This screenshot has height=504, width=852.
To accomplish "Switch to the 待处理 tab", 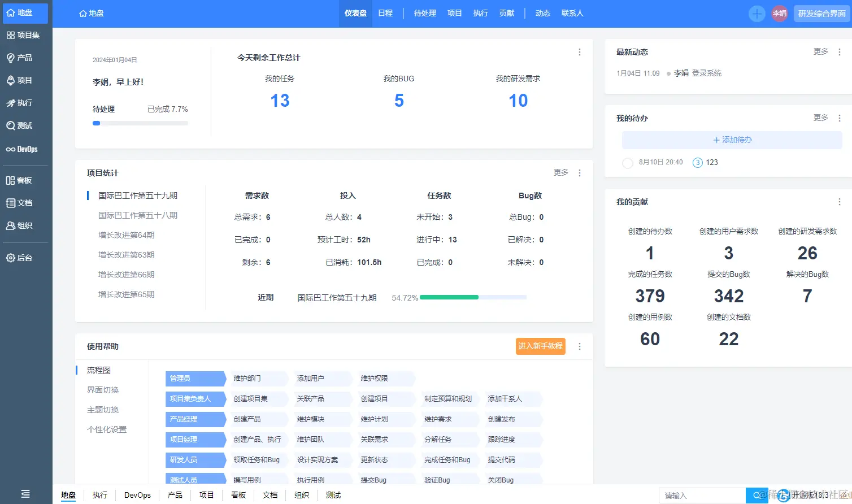I will [x=425, y=14].
